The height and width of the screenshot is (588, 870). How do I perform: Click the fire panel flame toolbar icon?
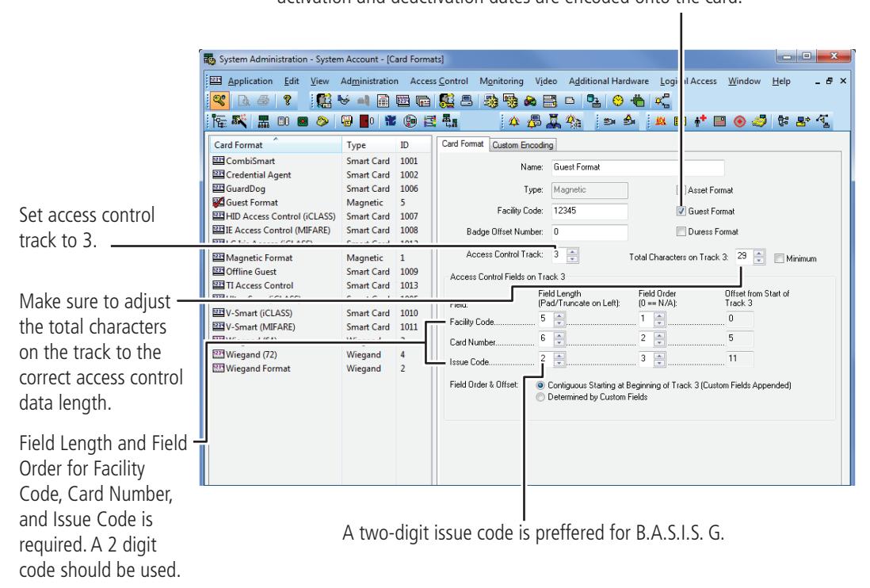click(660, 120)
